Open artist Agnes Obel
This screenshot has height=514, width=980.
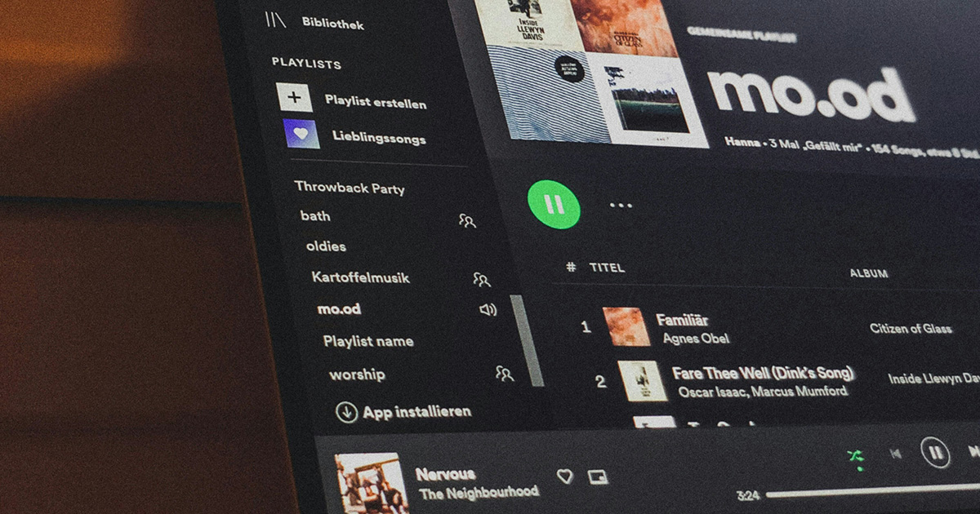click(696, 338)
